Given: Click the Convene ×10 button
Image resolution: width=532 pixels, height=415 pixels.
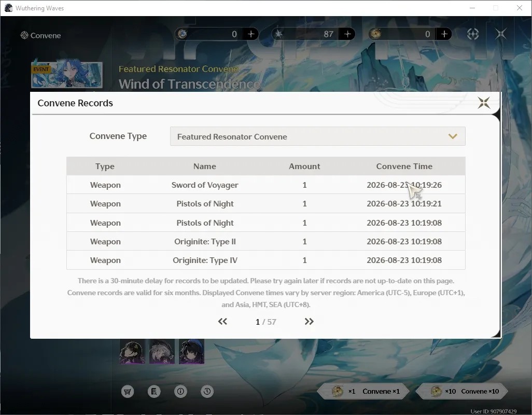Looking at the screenshot, I should (x=463, y=391).
